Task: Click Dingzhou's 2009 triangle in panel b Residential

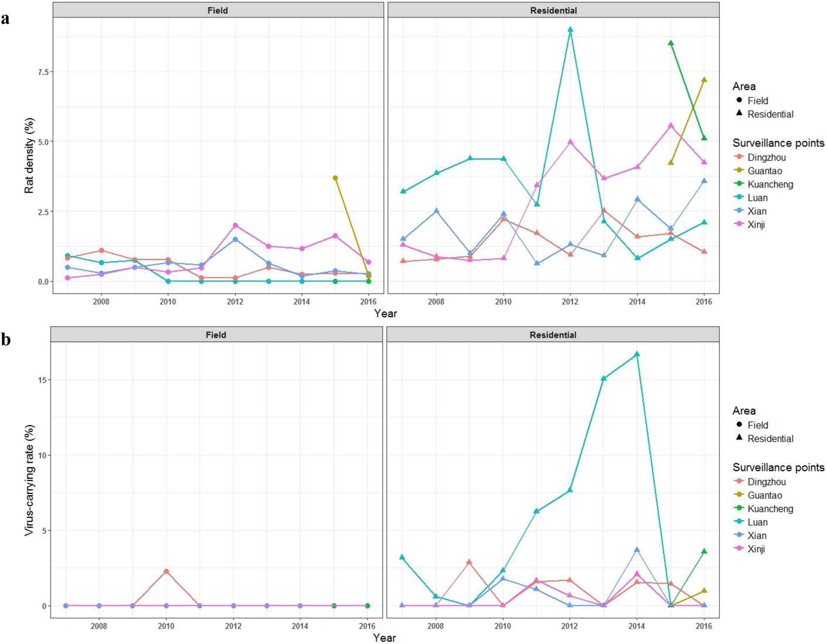Action: 469,562
